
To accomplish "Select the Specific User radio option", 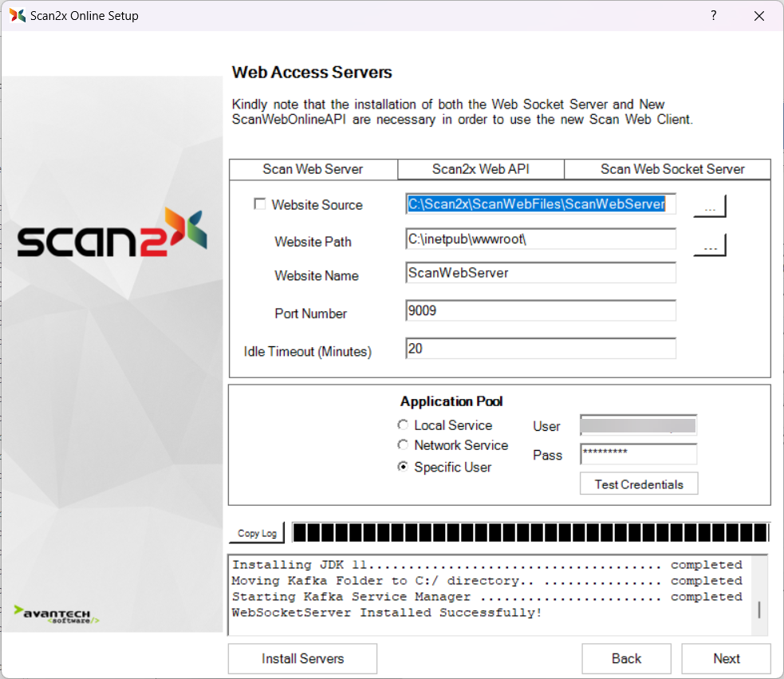I will click(x=403, y=467).
